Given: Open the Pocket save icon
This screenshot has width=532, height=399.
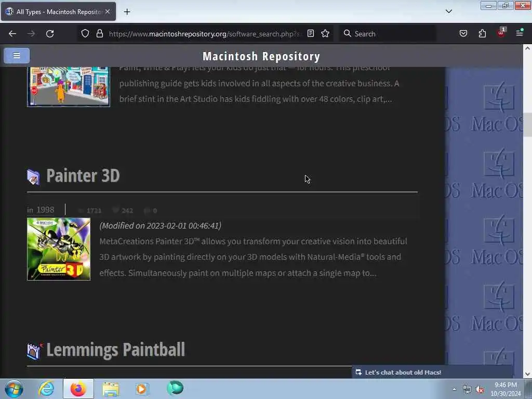Looking at the screenshot, I should (x=463, y=33).
